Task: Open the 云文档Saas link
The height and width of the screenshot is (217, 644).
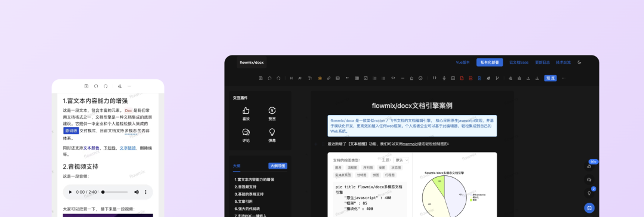Action: [x=519, y=63]
